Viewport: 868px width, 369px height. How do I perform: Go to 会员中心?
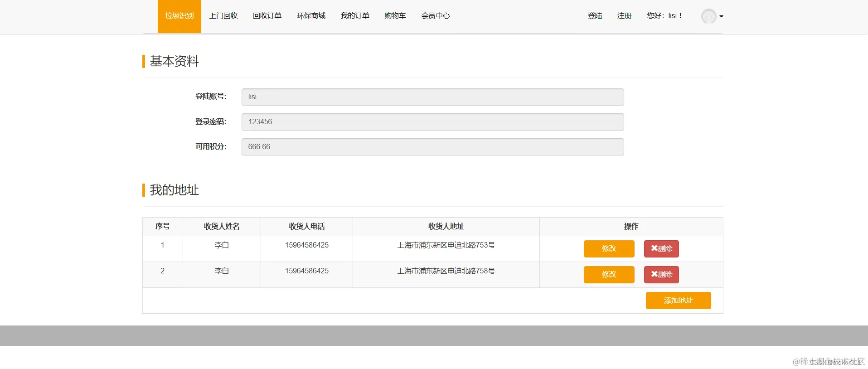coord(436,16)
